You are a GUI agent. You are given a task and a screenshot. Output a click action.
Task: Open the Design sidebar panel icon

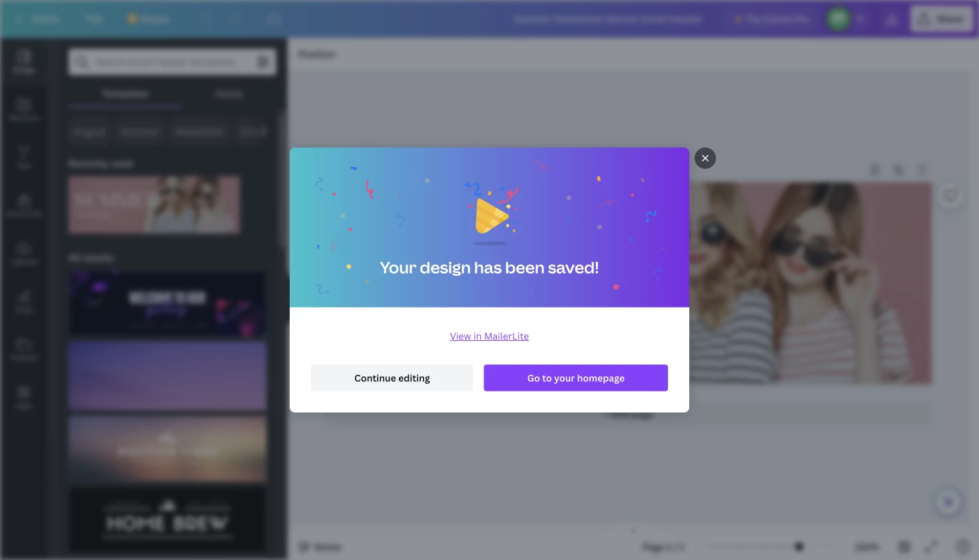[24, 61]
